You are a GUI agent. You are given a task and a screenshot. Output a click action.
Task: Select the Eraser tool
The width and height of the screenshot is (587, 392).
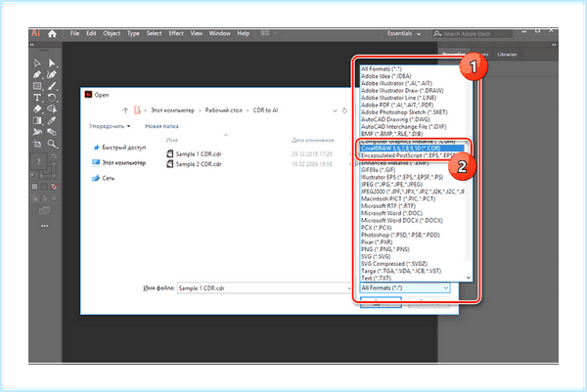point(37,109)
